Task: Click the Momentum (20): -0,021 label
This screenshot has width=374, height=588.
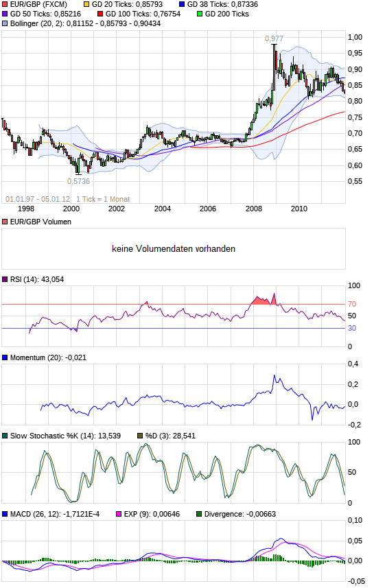Action: (x=48, y=357)
